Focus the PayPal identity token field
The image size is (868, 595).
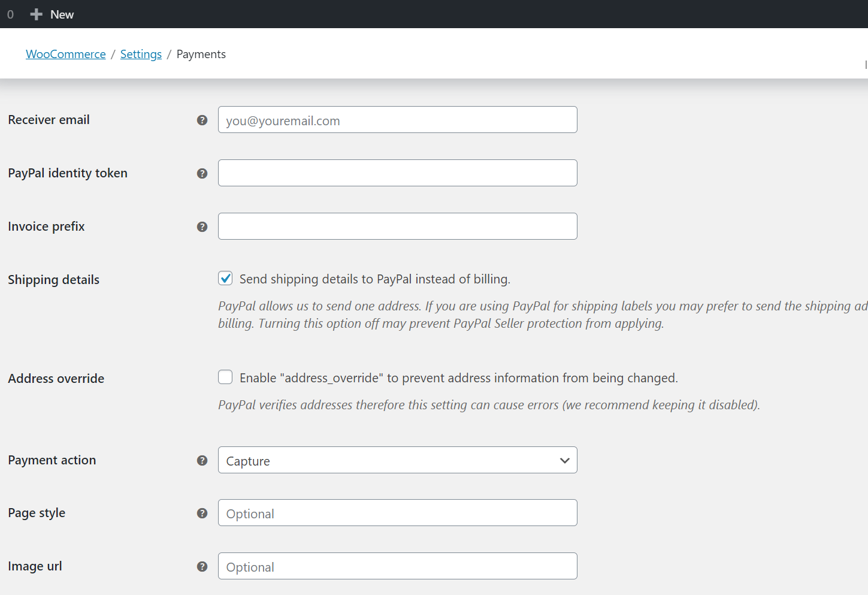398,173
